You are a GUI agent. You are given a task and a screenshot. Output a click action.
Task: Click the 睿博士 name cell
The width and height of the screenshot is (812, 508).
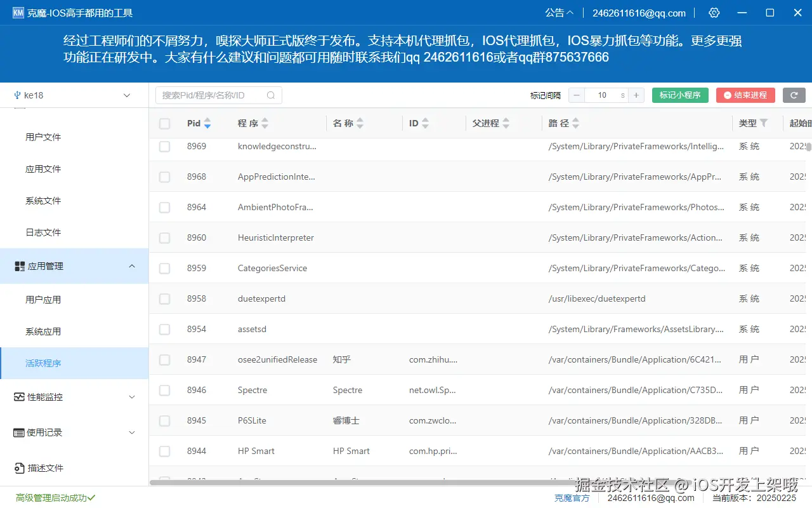point(346,420)
